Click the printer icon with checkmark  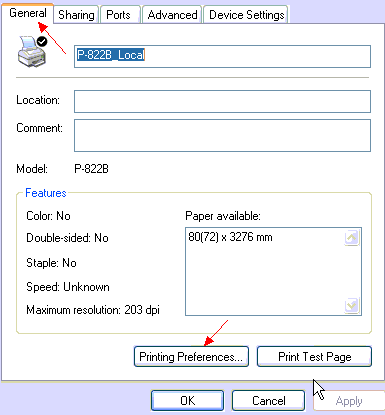pyautogui.click(x=32, y=51)
